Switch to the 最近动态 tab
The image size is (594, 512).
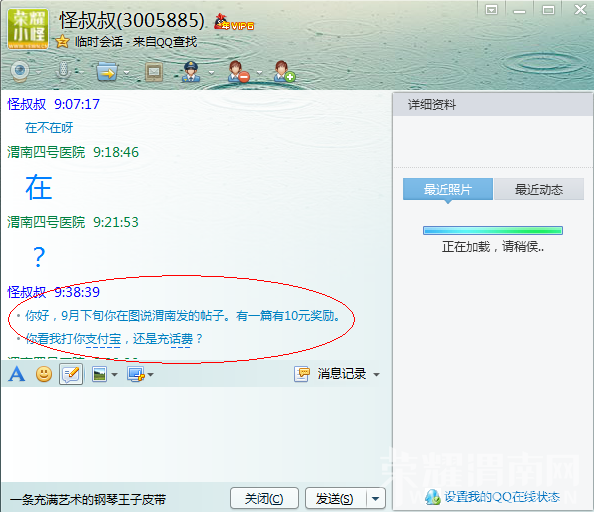[x=539, y=189]
